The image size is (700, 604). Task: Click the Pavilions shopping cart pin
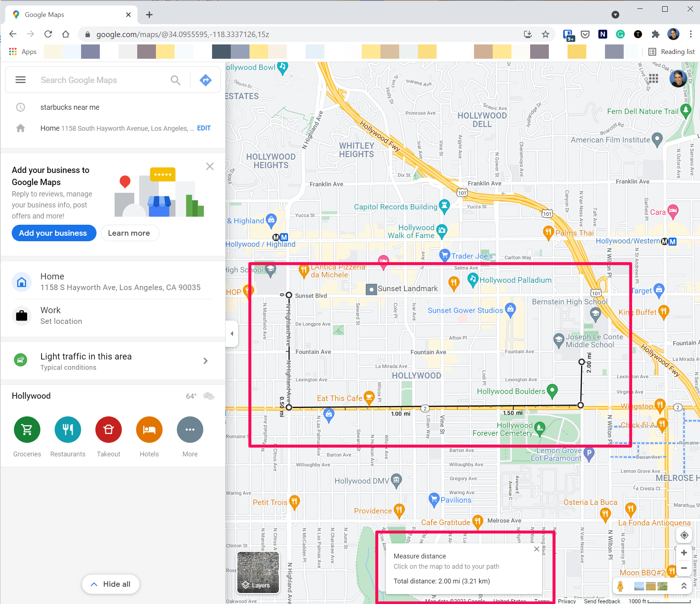click(434, 500)
